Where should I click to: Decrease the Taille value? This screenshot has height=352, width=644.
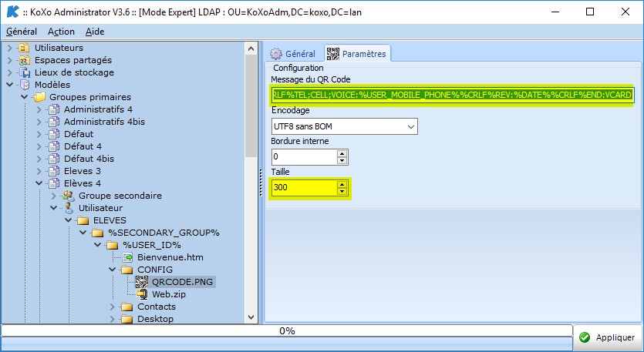pyautogui.click(x=342, y=191)
